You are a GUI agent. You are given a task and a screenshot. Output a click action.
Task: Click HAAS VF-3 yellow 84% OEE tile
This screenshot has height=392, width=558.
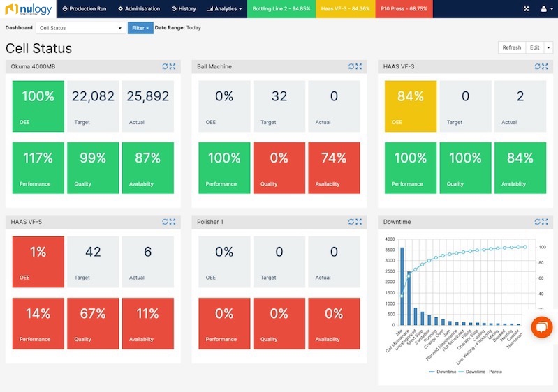click(x=411, y=106)
